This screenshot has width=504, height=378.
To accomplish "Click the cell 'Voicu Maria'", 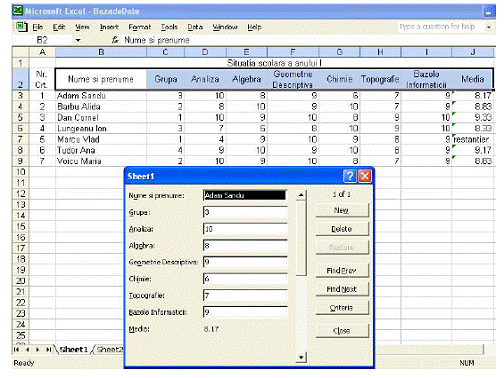I will 101,161.
